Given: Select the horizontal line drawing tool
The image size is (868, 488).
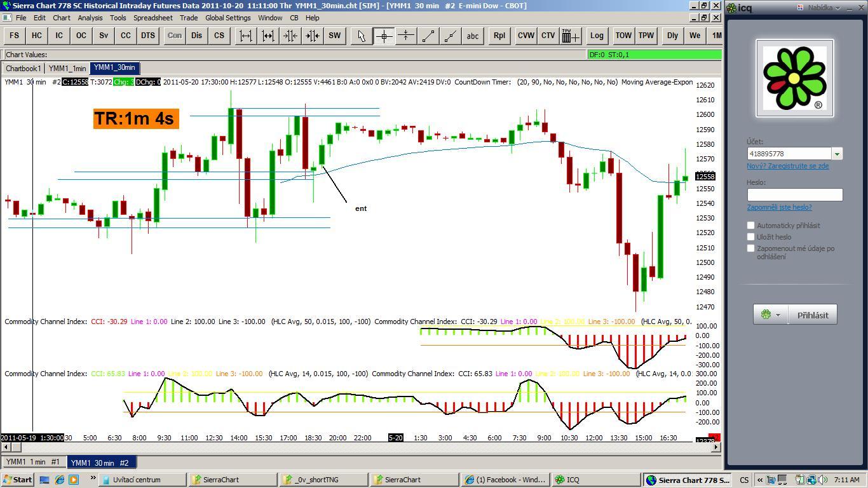Looking at the screenshot, I should point(405,36).
